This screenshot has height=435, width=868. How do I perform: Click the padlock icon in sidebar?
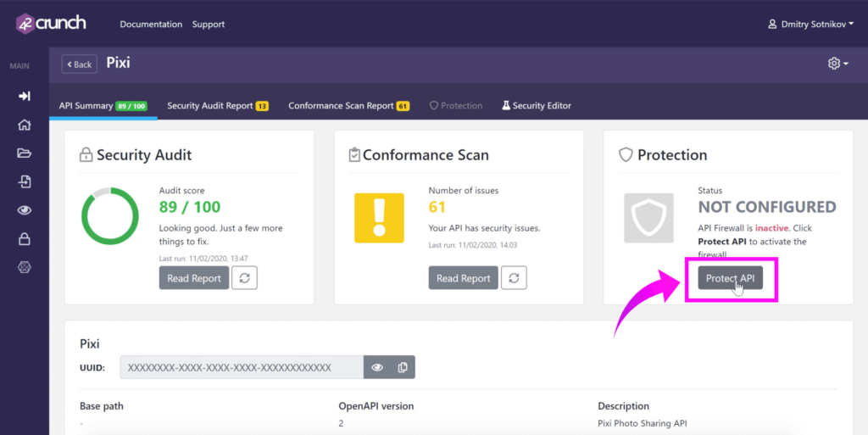point(25,238)
